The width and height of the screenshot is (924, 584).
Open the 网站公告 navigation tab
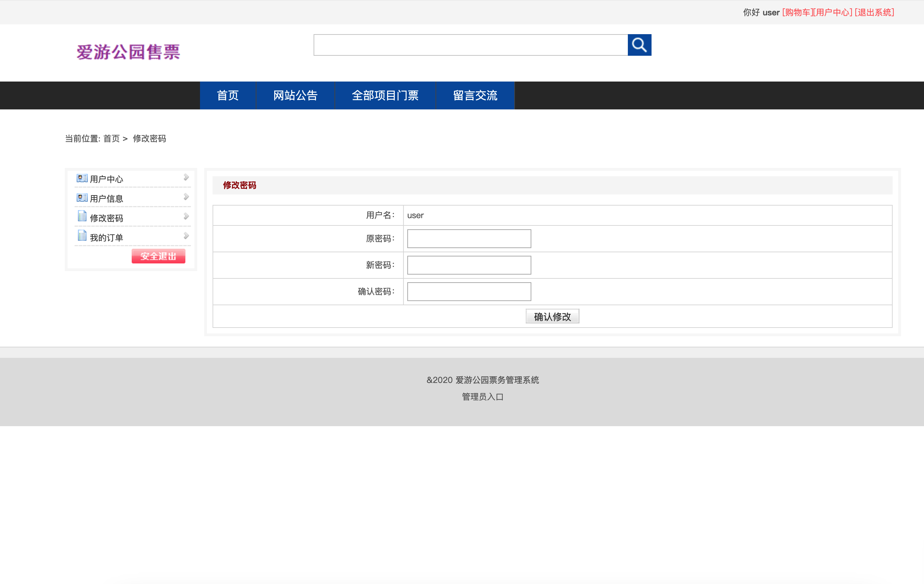[x=295, y=95]
